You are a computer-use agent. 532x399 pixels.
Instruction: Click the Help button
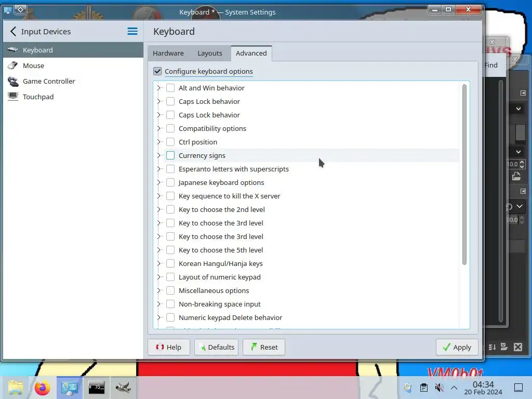coord(169,347)
